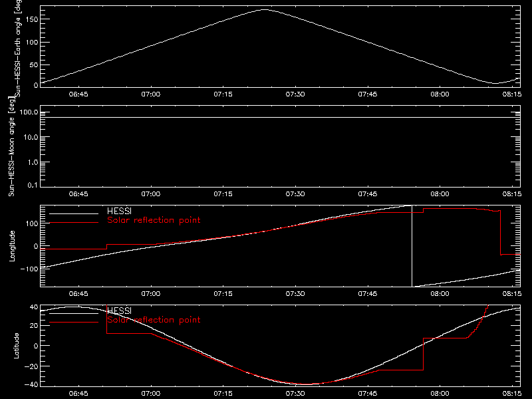Click the Longitude axis title

tap(12, 246)
